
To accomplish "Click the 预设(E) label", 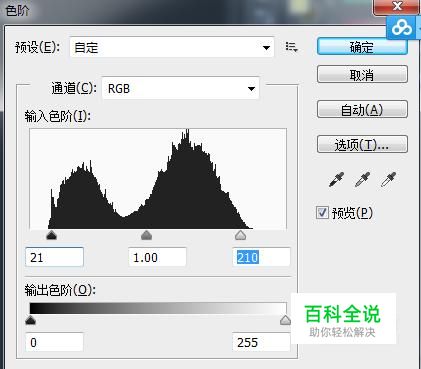I will pos(37,47).
